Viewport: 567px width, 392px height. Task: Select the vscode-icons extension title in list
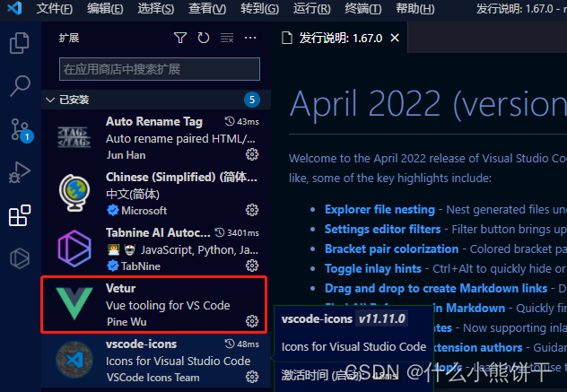141,344
